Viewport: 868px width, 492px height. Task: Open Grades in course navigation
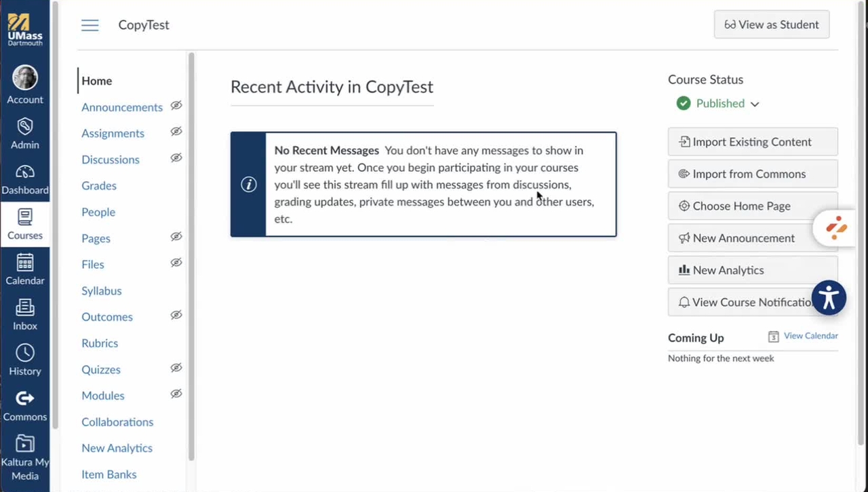99,186
